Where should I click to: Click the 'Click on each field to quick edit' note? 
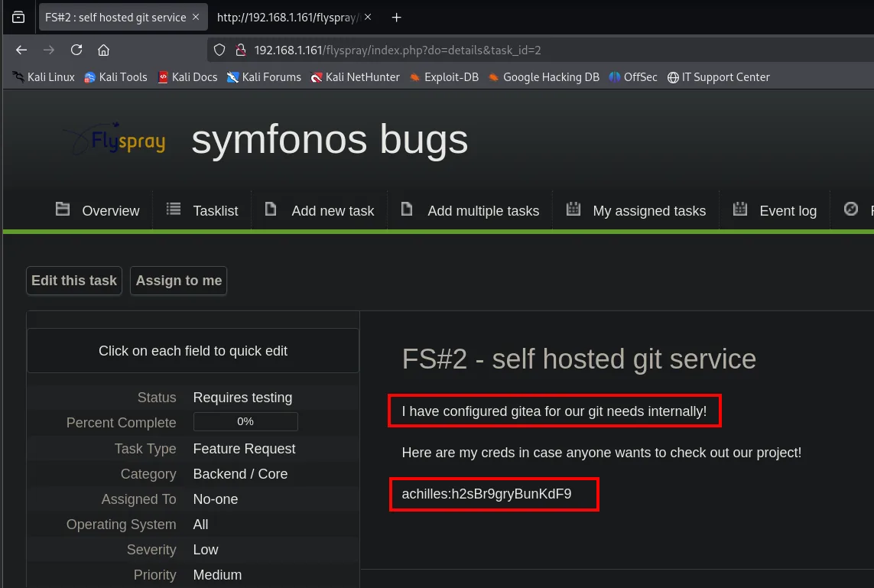pyautogui.click(x=193, y=350)
